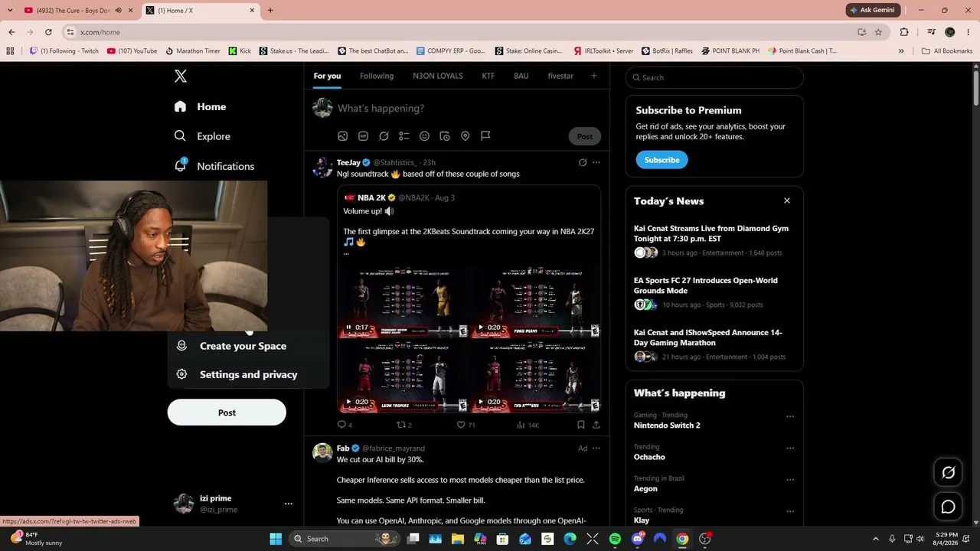Open options for the Ochacho trend

click(790, 448)
